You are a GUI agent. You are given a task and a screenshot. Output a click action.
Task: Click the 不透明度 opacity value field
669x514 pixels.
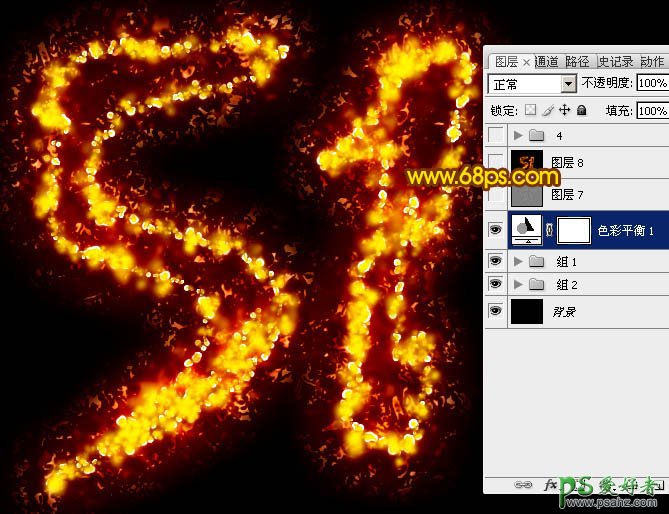coord(652,84)
